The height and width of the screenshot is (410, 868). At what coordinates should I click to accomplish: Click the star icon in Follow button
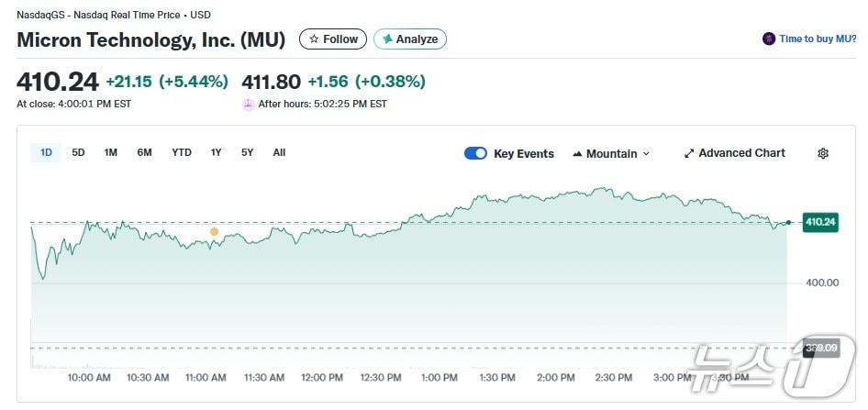314,39
